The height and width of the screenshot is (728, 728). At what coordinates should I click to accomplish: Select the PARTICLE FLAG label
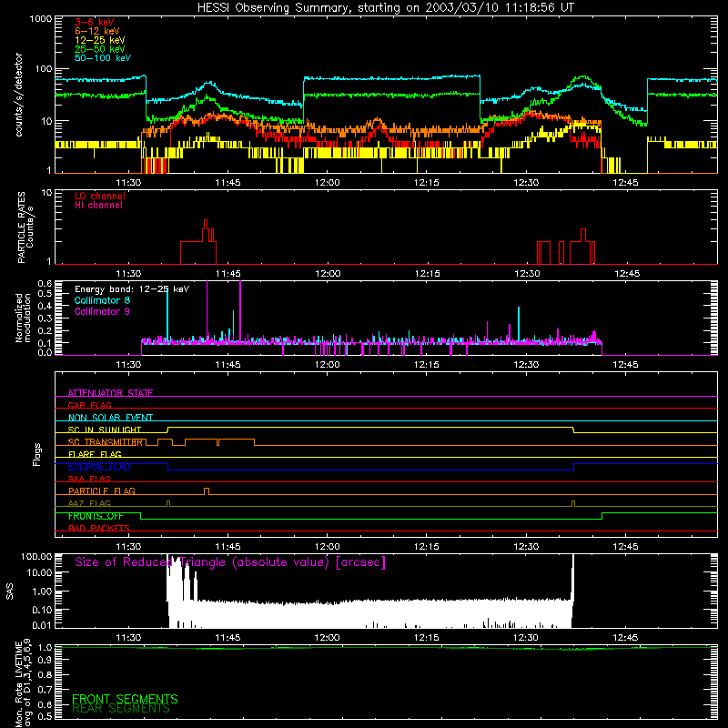[102, 490]
